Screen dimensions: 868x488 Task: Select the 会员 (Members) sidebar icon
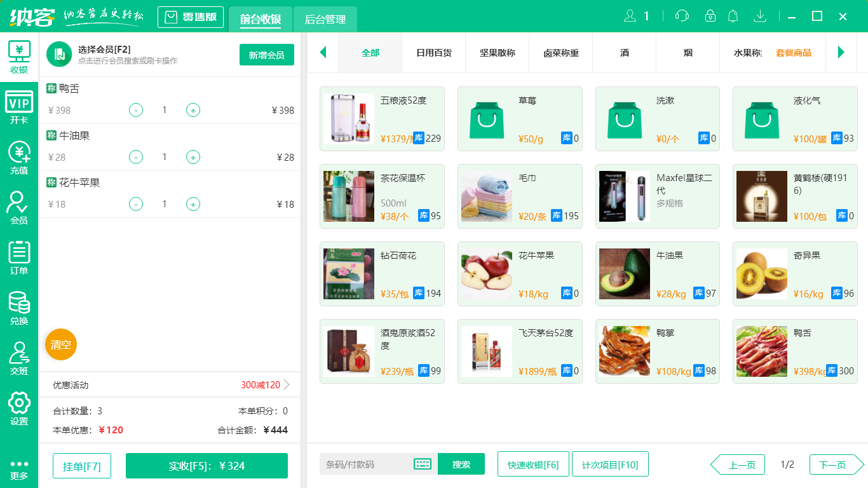(19, 210)
